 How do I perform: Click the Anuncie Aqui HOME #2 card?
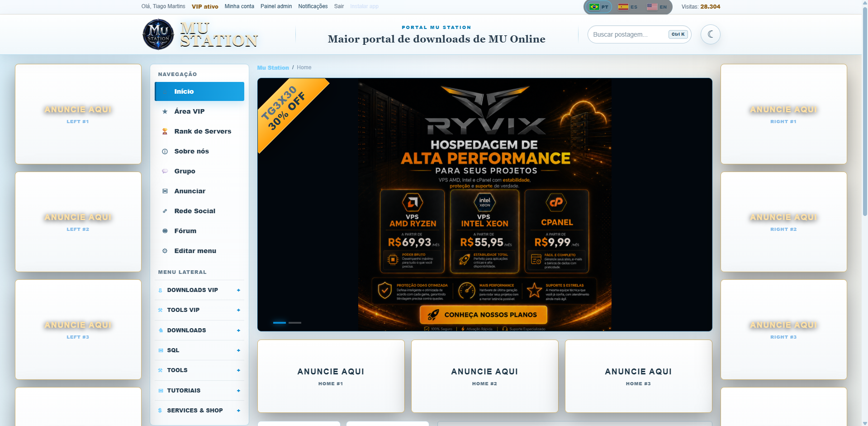(485, 376)
